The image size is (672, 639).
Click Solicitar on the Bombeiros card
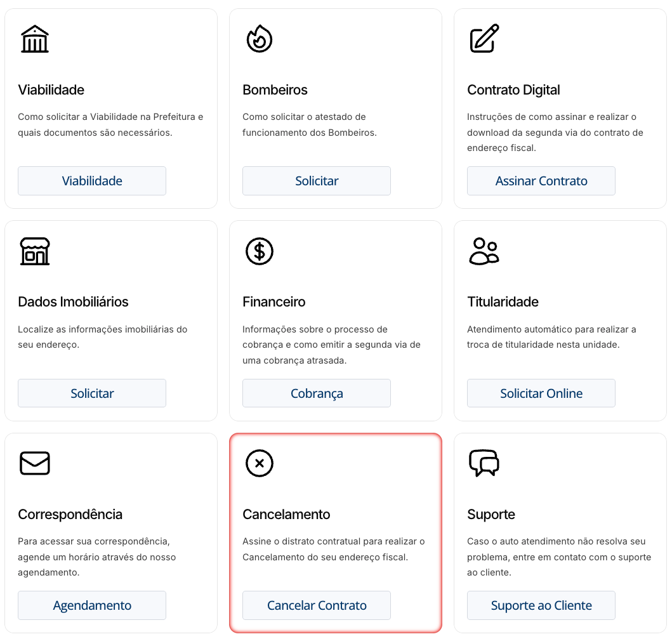pos(316,181)
